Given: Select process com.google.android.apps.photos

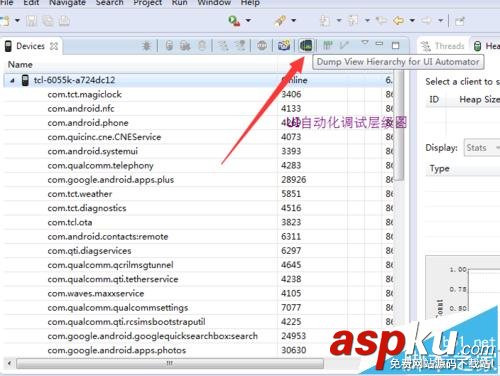Looking at the screenshot, I should [117, 351].
